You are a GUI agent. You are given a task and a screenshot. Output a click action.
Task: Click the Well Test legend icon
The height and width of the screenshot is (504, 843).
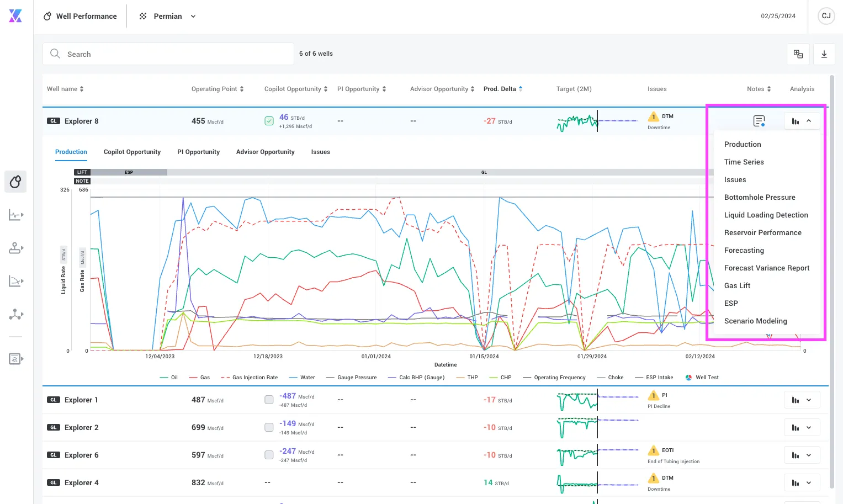click(x=688, y=378)
